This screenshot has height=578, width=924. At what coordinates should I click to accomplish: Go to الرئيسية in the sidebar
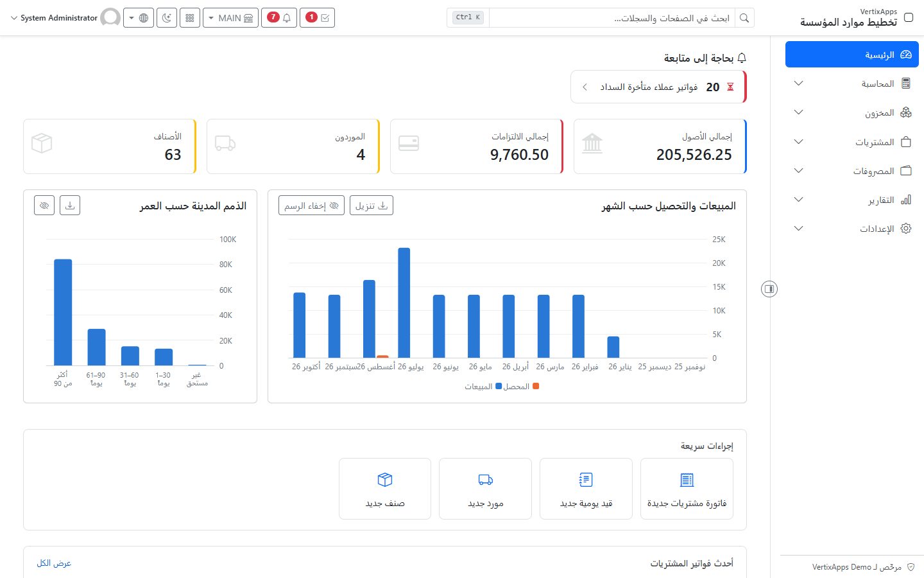852,55
